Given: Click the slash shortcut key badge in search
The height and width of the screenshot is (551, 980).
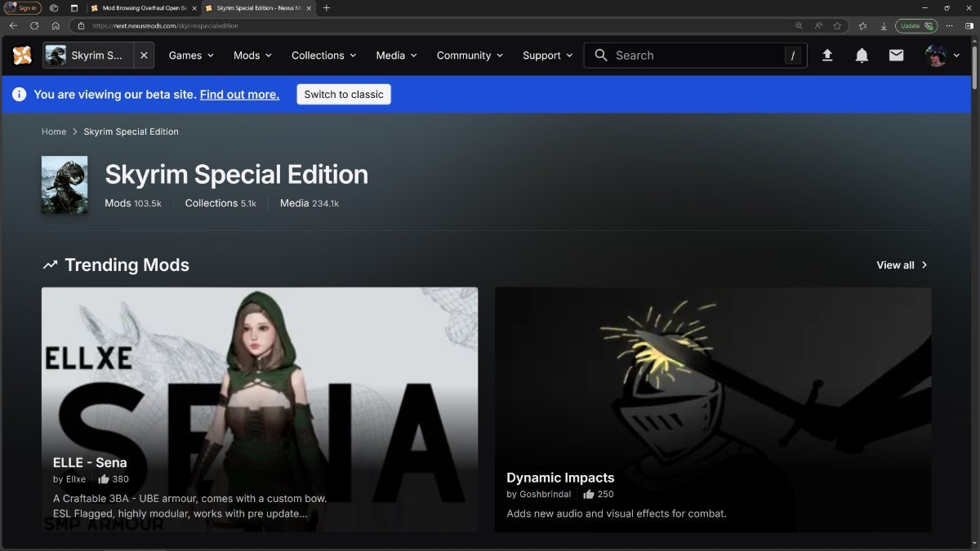Looking at the screenshot, I should (792, 56).
